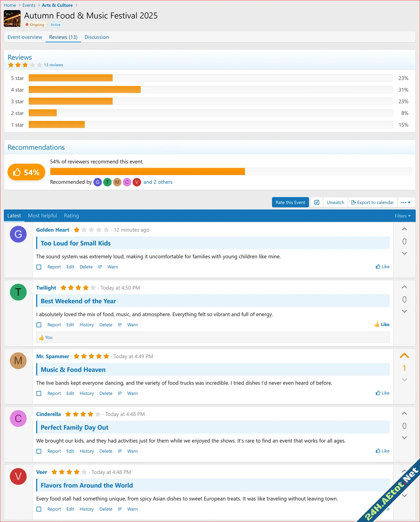
Task: Open Twilight's username profile link
Action: point(46,288)
